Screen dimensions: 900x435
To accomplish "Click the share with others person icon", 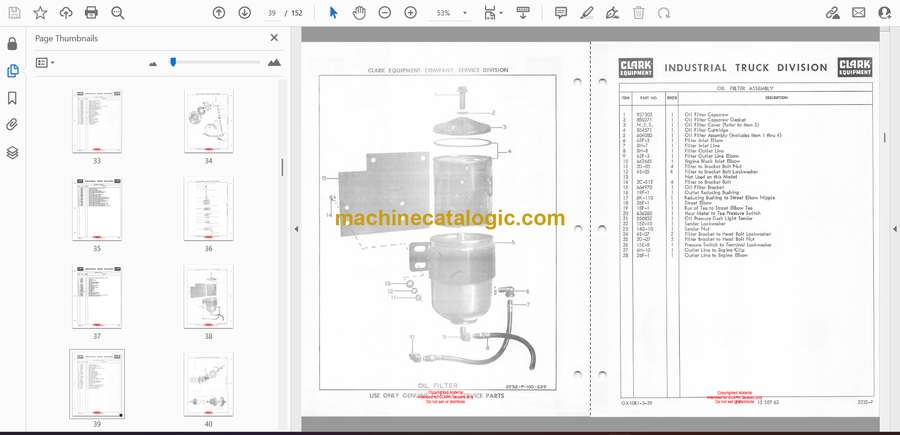I will [885, 13].
